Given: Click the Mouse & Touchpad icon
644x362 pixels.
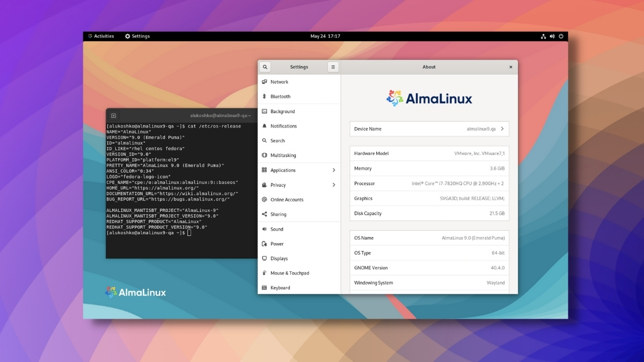Looking at the screenshot, I should coord(264,272).
